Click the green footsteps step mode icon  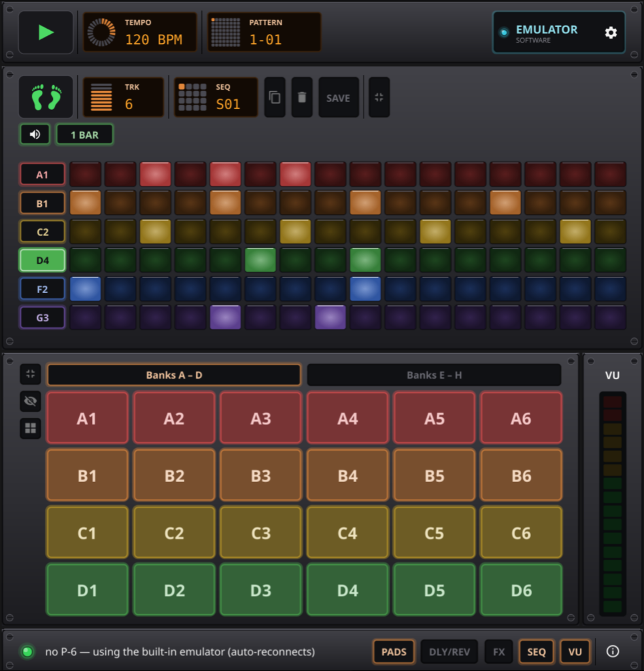(46, 97)
